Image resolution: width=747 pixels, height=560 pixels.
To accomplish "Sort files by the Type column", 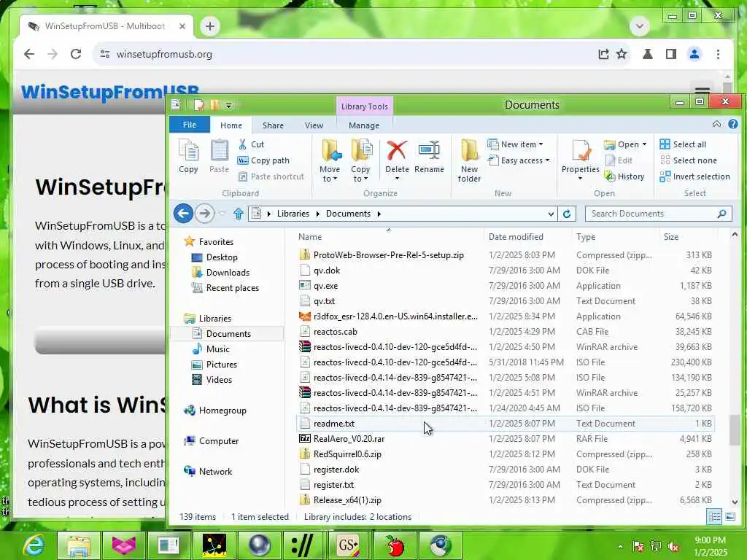I will (586, 237).
